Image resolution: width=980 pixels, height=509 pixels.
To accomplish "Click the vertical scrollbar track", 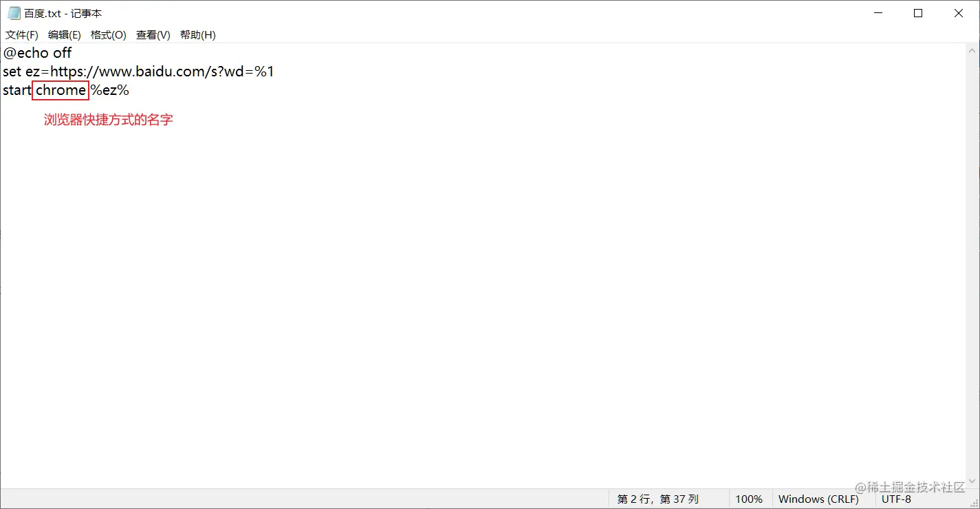I will point(973,266).
